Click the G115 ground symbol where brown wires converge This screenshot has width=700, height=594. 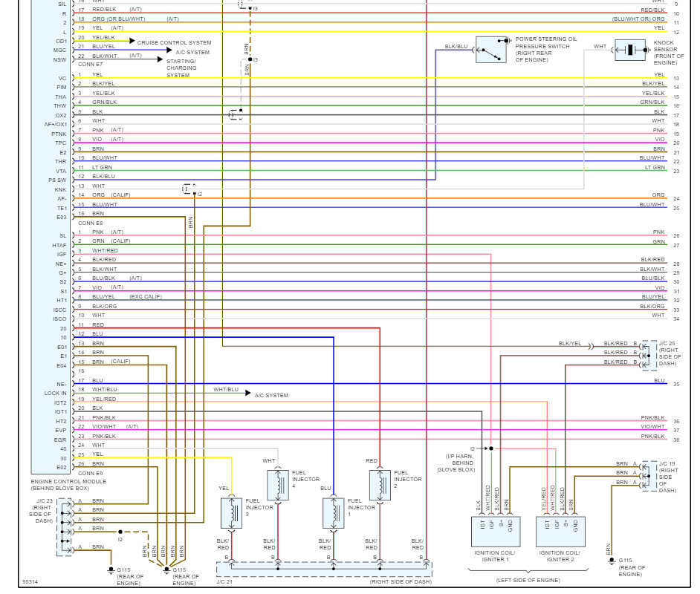click(x=166, y=570)
